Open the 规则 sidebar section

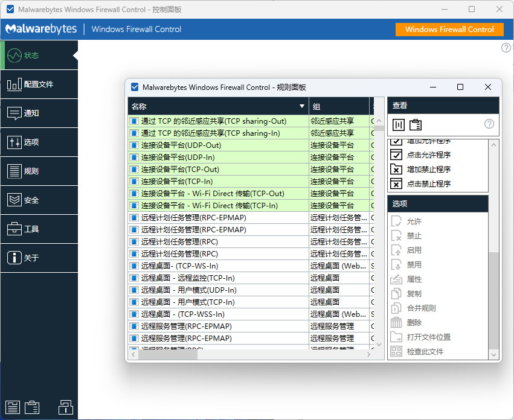click(39, 171)
